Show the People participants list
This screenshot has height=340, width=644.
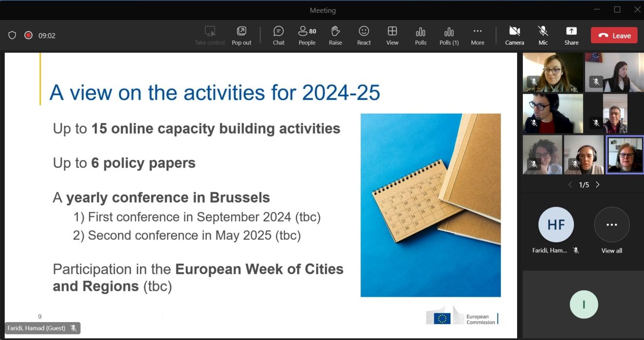coord(307,35)
